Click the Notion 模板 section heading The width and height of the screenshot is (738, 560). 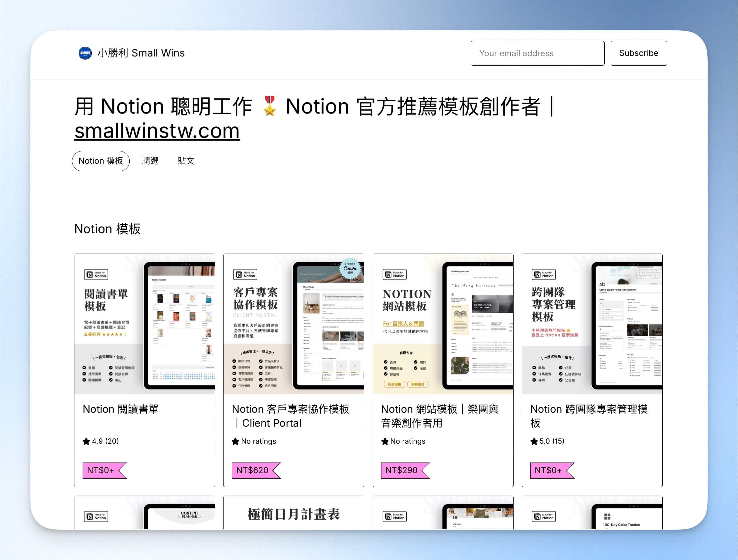108,229
